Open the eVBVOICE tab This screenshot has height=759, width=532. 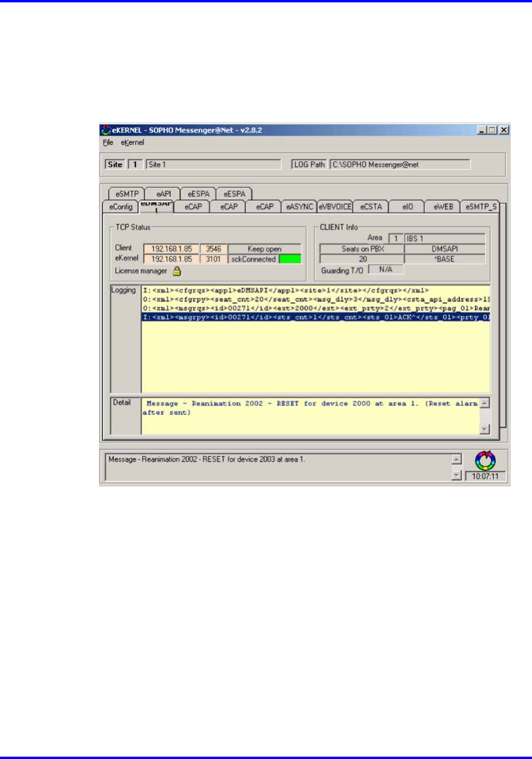pos(335,207)
